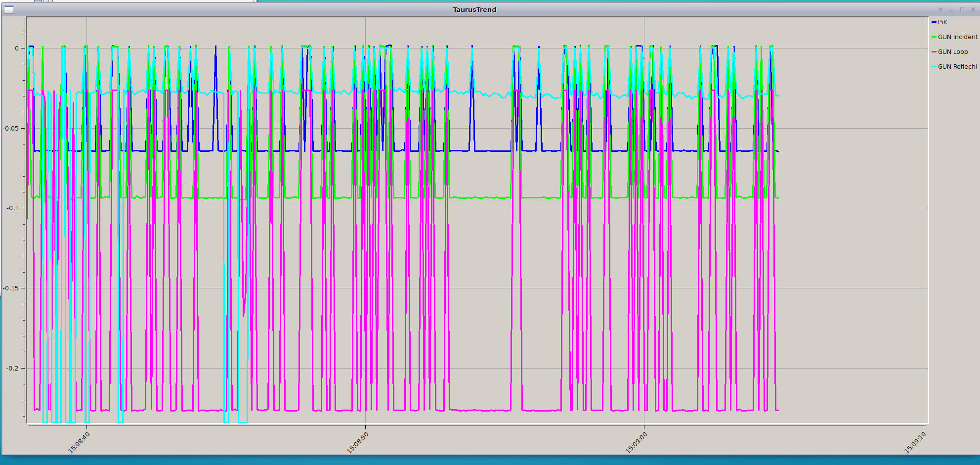Select the 15:09:00 time axis label
The image size is (980, 465).
pyautogui.click(x=637, y=442)
